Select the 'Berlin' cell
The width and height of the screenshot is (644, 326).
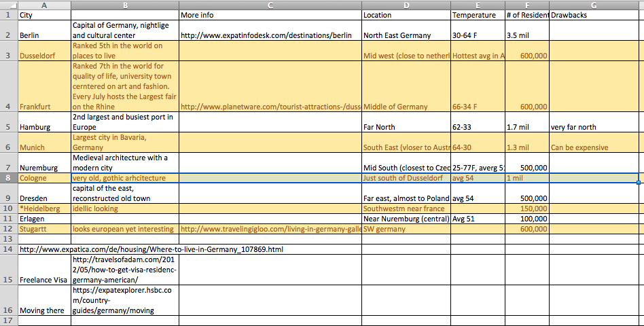(44, 31)
